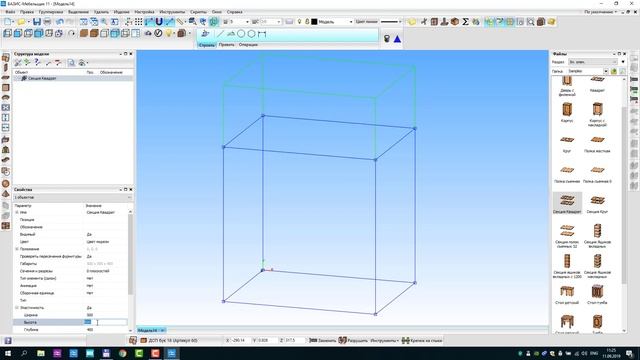Open the Файл menu
This screenshot has height=360, width=640.
point(10,12)
